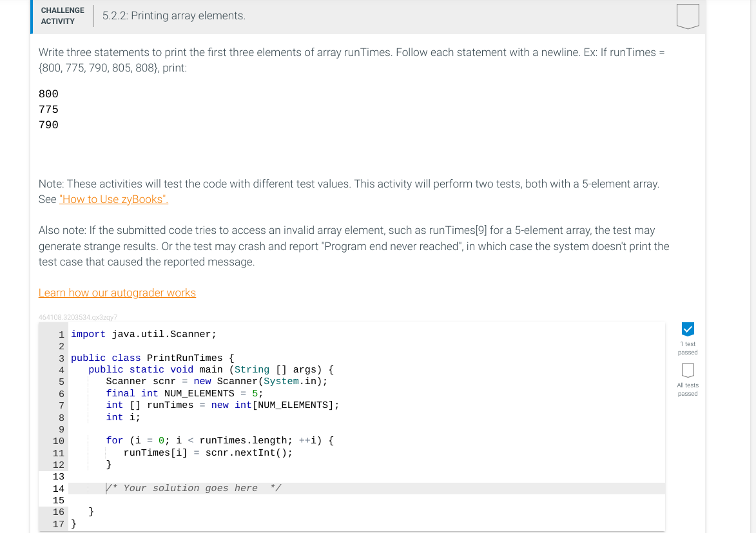Image resolution: width=756 pixels, height=533 pixels.
Task: Click the 'int i;' code line
Action: coord(123,417)
